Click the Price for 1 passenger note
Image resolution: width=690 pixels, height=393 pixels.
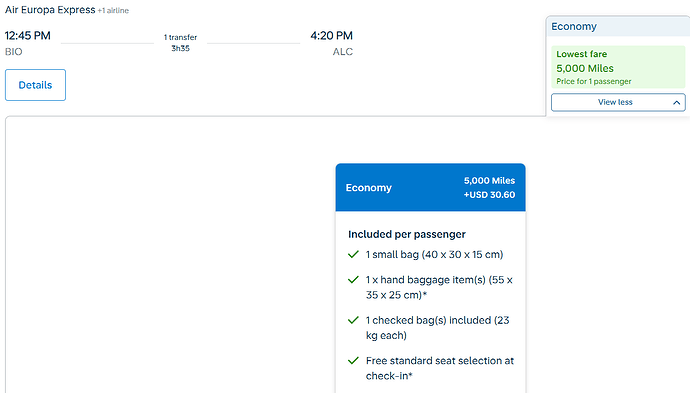point(594,81)
